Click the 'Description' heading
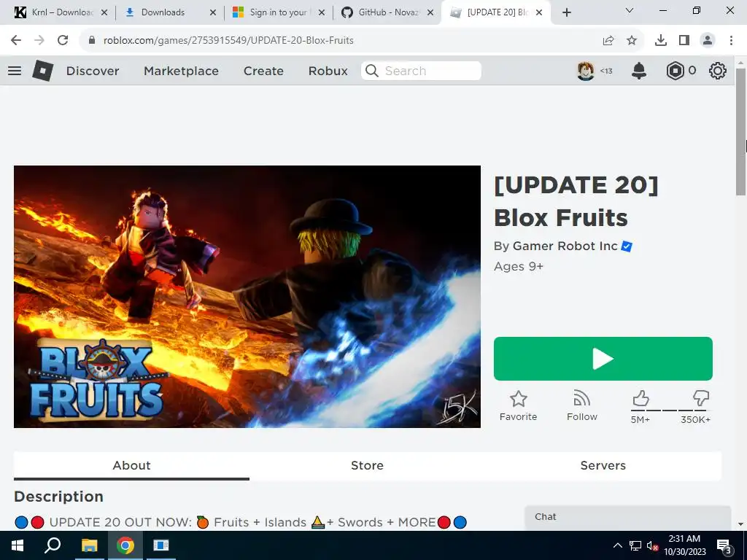The height and width of the screenshot is (560, 747). pyautogui.click(x=58, y=497)
